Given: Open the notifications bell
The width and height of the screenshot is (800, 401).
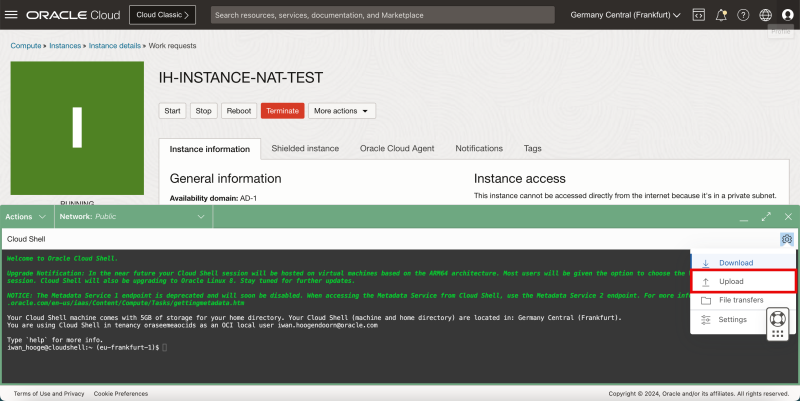Looking at the screenshot, I should click(721, 15).
